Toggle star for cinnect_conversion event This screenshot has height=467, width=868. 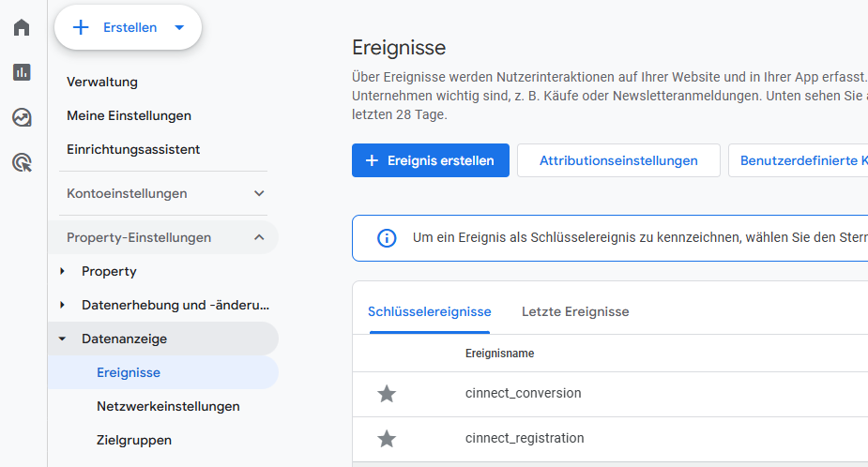[x=387, y=394]
